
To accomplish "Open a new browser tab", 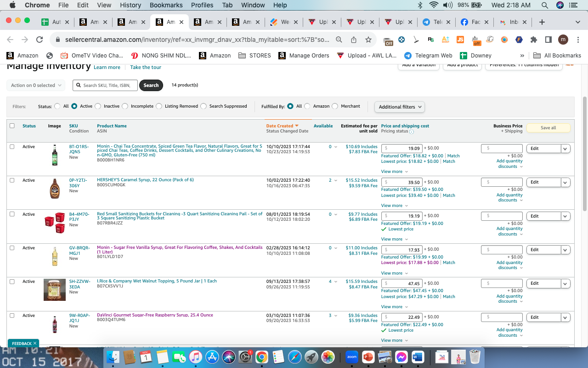I will [x=542, y=22].
